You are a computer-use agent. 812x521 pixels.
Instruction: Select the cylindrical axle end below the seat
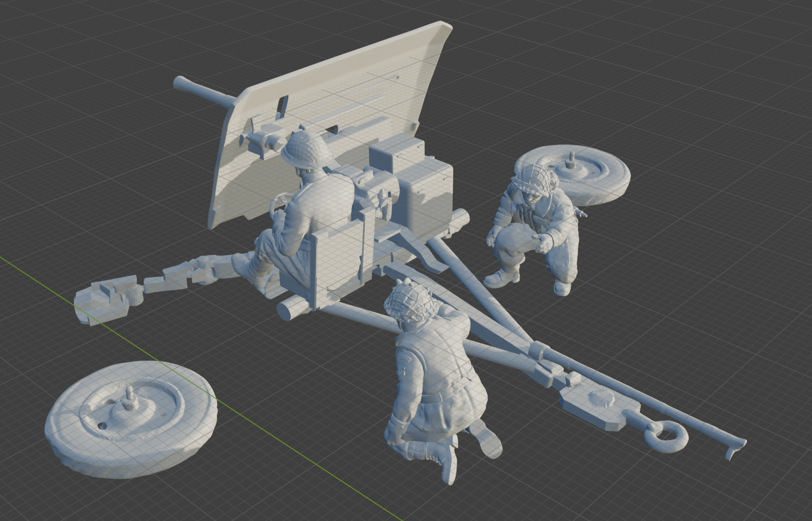tap(290, 310)
